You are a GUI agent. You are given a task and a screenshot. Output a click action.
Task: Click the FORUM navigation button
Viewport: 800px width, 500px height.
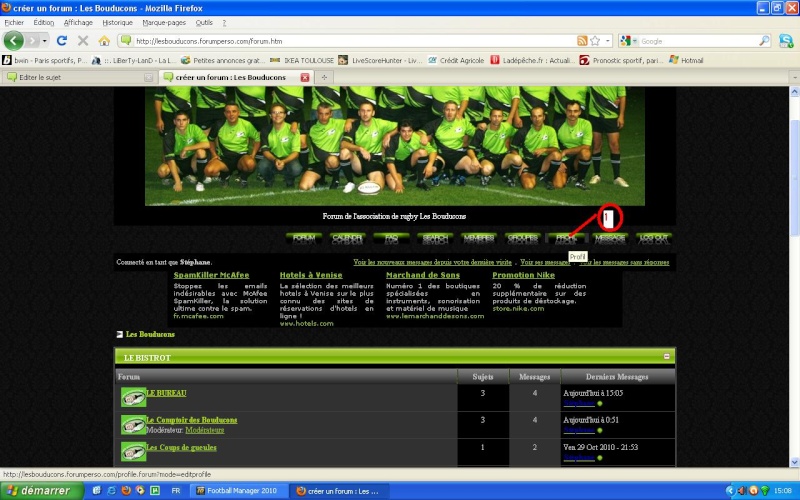[304, 238]
